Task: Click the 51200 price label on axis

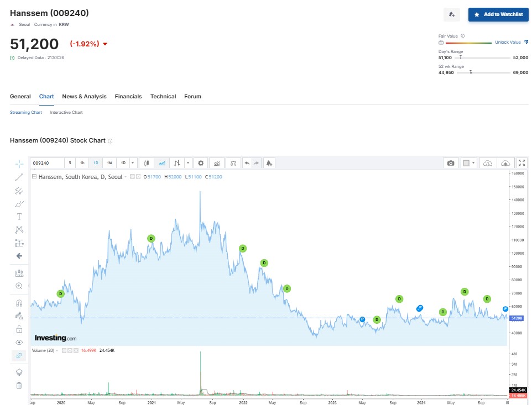Action: pos(517,318)
